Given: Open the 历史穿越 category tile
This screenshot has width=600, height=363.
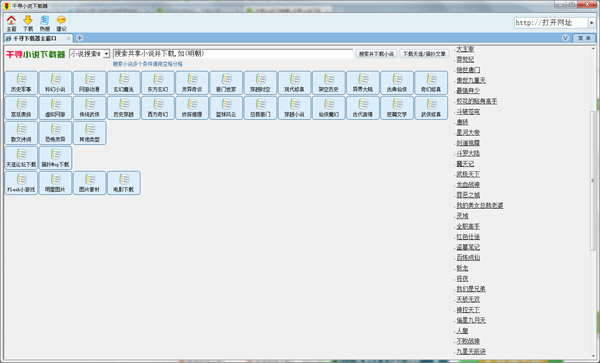Looking at the screenshot, I should tap(124, 108).
